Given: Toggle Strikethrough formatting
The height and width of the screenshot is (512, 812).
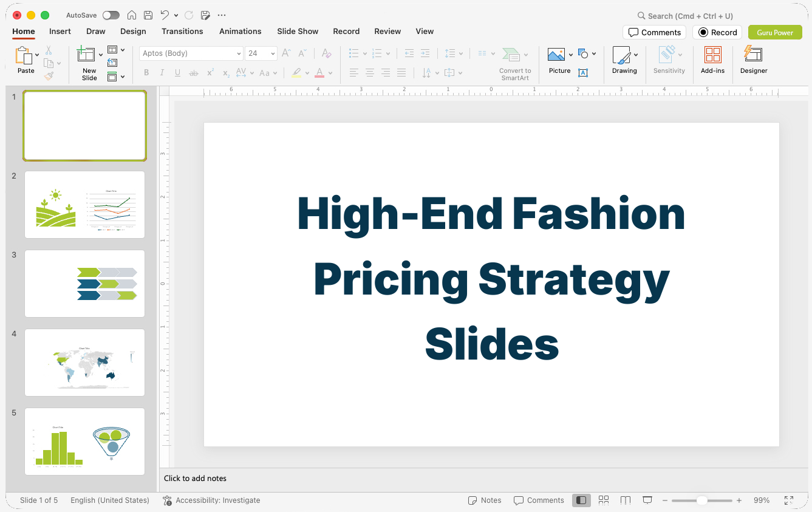Looking at the screenshot, I should click(x=194, y=73).
